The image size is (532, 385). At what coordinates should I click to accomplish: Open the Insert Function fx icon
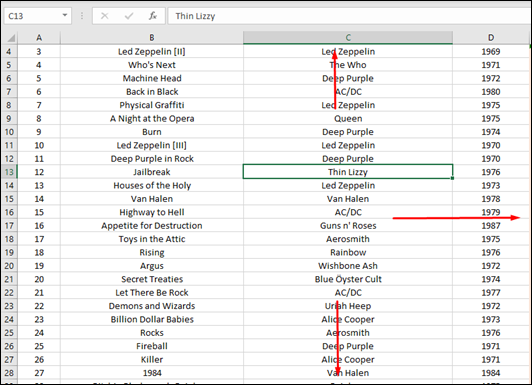coord(153,16)
